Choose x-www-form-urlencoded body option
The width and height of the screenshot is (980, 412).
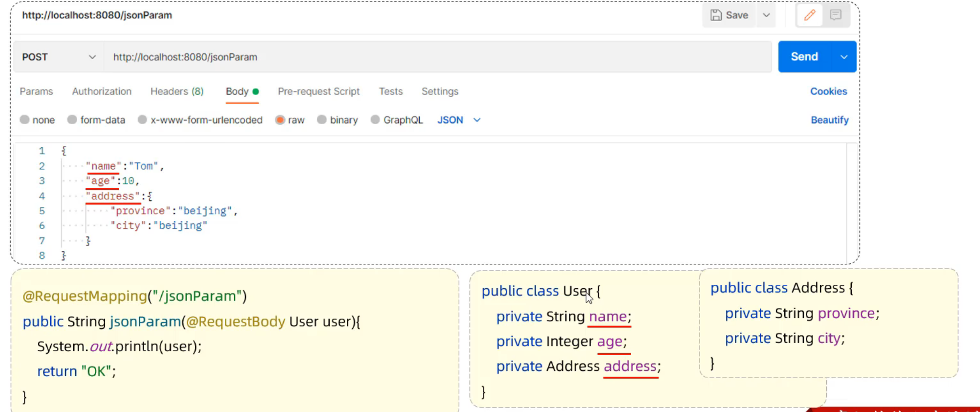pos(142,119)
